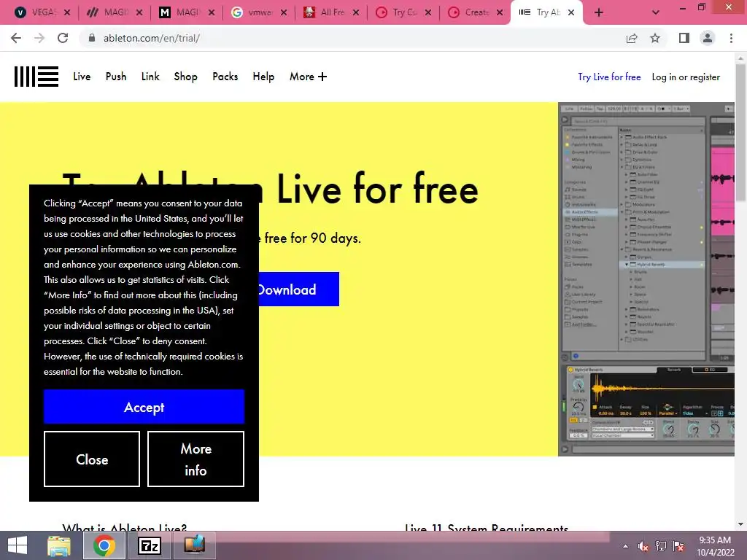Close the vmware Google search tab
The height and width of the screenshot is (560, 747).
coord(284,12)
